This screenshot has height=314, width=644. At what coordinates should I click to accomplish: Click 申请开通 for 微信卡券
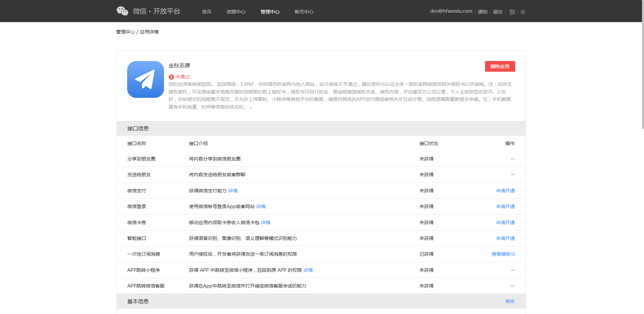coord(505,223)
